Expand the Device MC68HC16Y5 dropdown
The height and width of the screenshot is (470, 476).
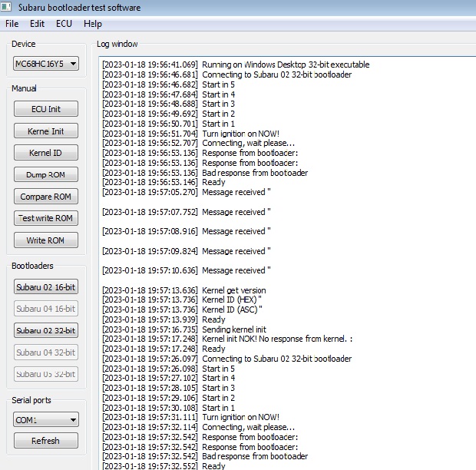tap(46, 64)
